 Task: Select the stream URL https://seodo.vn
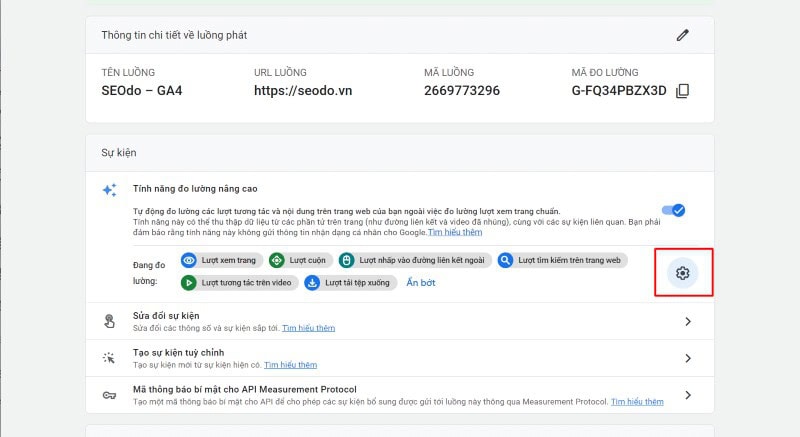click(x=303, y=91)
